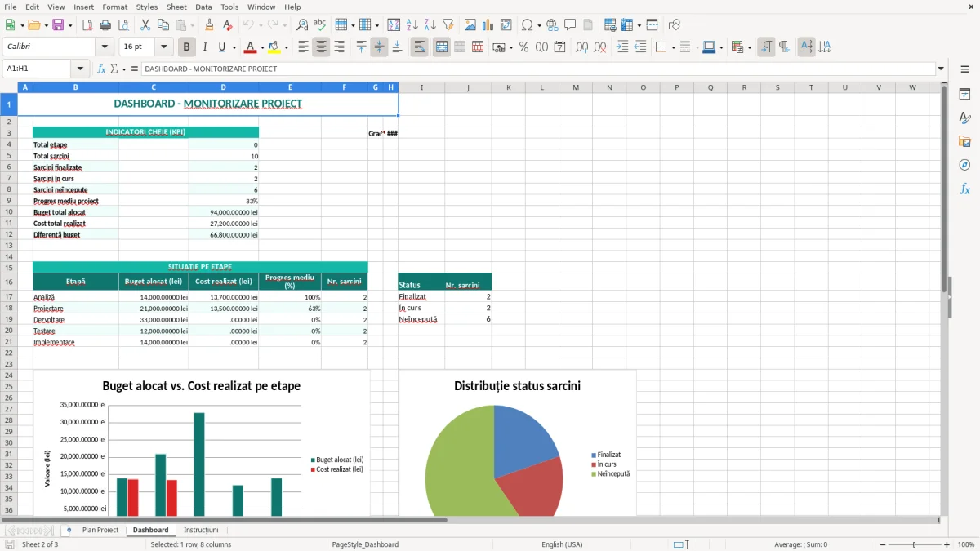Click the Clone Formatting paintbrush icon
The width and height of the screenshot is (980, 551).
point(209,25)
